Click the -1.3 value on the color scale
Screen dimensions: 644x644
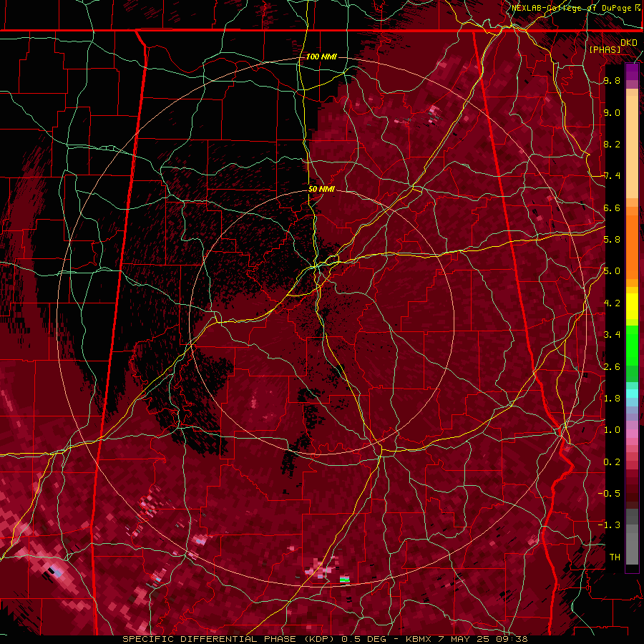pyautogui.click(x=609, y=525)
